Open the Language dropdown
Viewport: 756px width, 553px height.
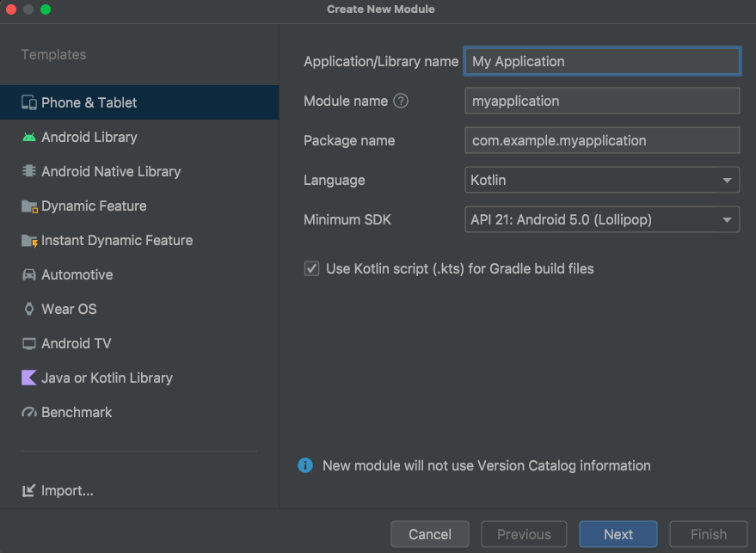click(601, 180)
